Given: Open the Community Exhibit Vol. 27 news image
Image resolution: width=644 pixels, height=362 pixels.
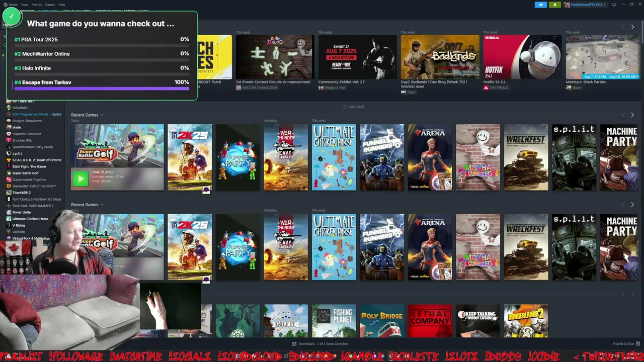Looking at the screenshot, I should coord(357,57).
